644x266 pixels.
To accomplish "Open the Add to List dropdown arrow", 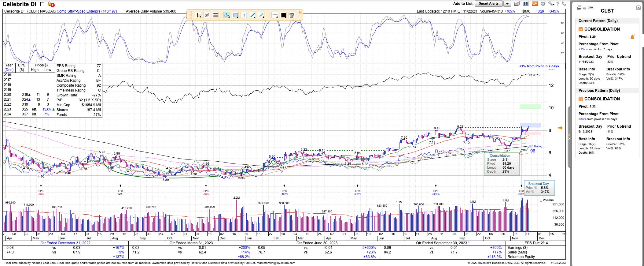I will 507,4.
